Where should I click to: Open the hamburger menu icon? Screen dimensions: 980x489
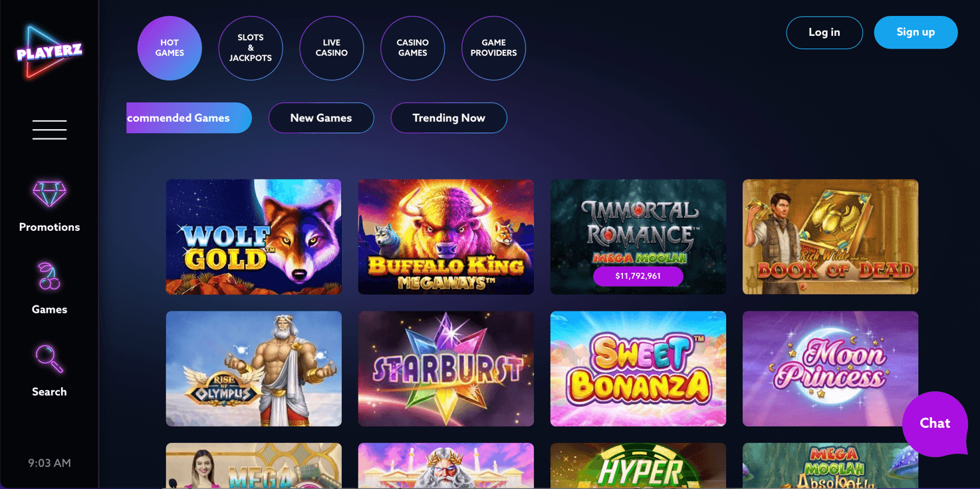coord(49,130)
